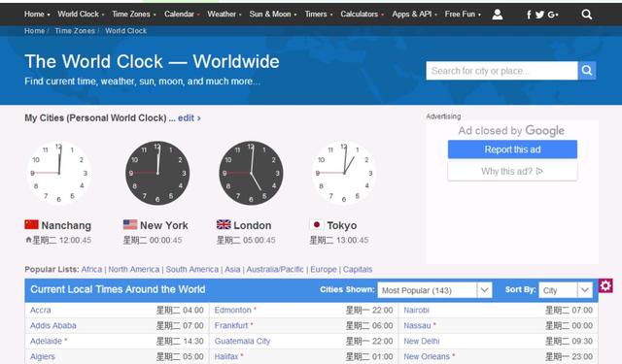
Task: Click the Google Plus icon
Action: click(x=553, y=15)
